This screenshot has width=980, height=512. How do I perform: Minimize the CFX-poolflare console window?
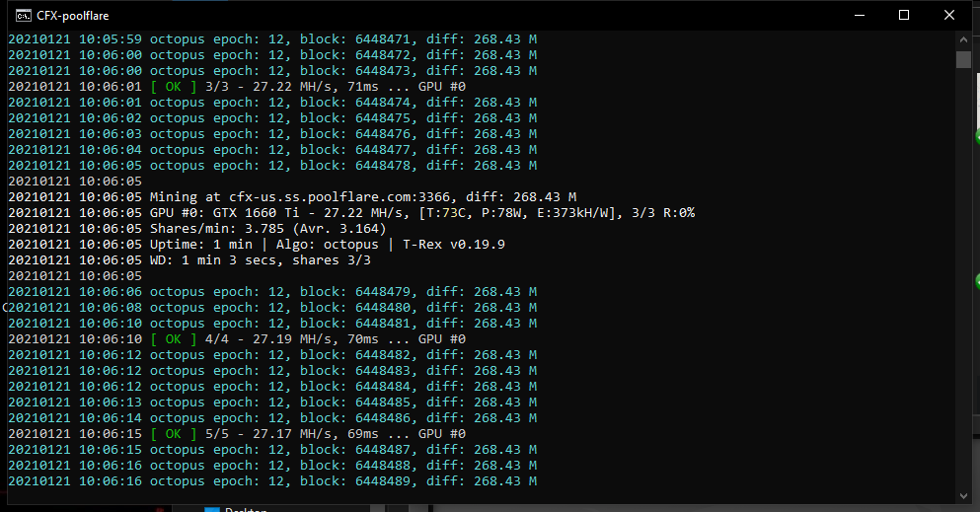(x=860, y=15)
